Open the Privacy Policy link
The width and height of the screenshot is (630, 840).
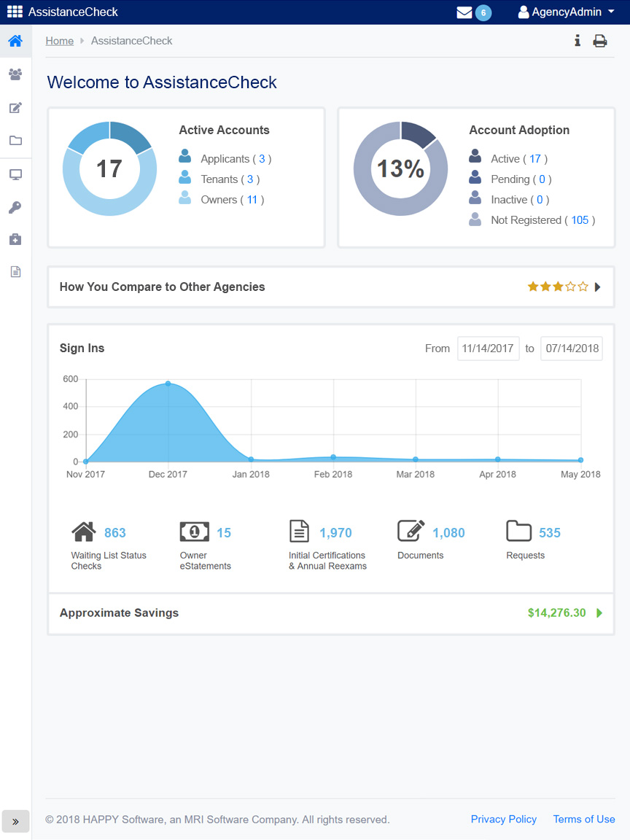coord(503,820)
